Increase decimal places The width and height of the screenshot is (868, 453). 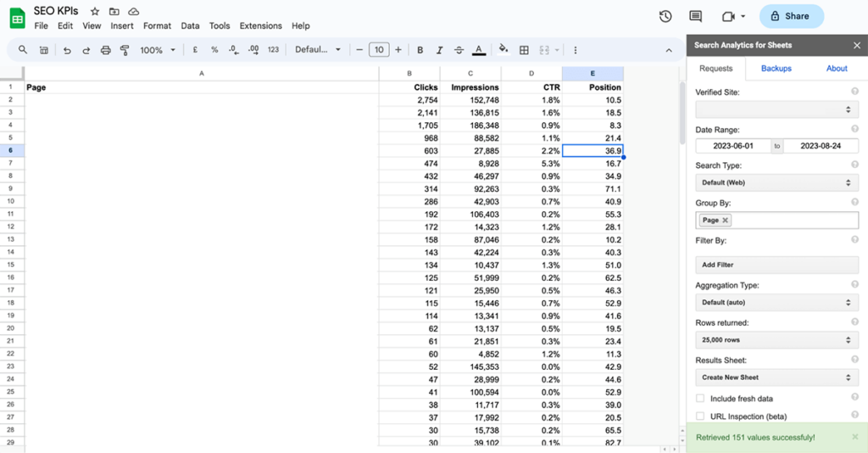point(253,50)
